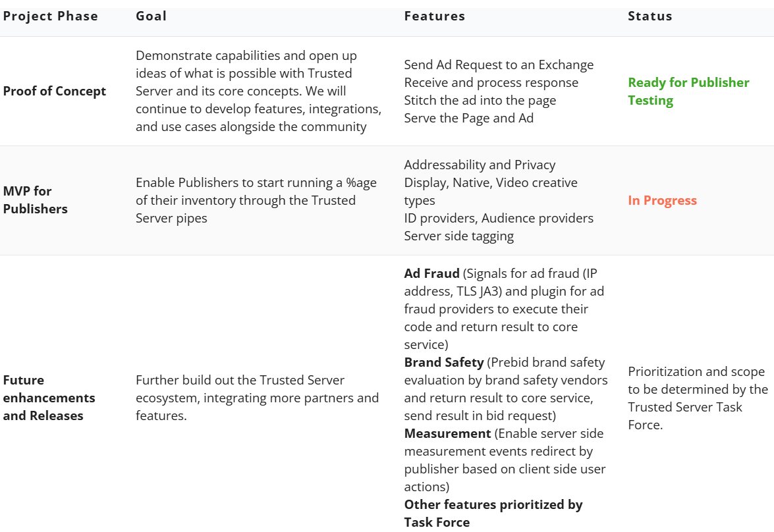Click the bold "Measurement" feature heading
Viewport: 774px width, 532px height.
click(x=447, y=434)
